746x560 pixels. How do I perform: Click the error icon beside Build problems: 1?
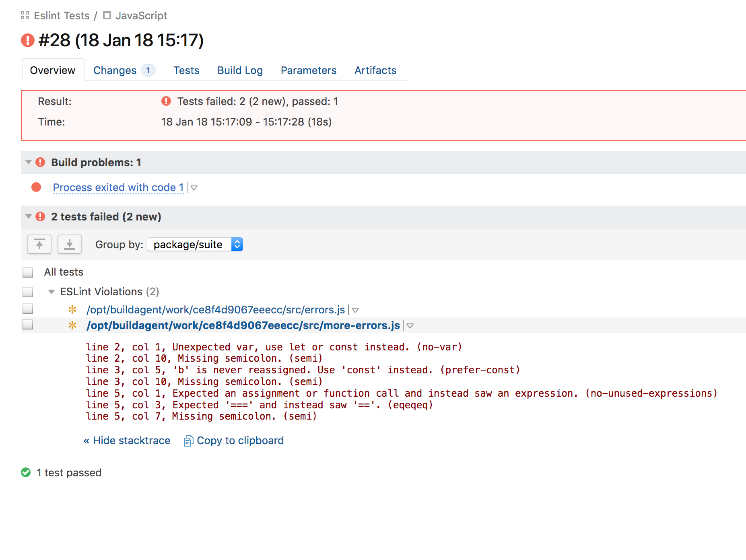[x=40, y=162]
